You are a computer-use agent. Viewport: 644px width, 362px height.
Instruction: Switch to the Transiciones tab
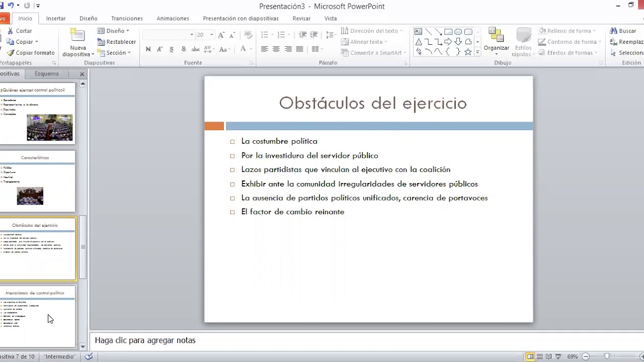[127, 18]
